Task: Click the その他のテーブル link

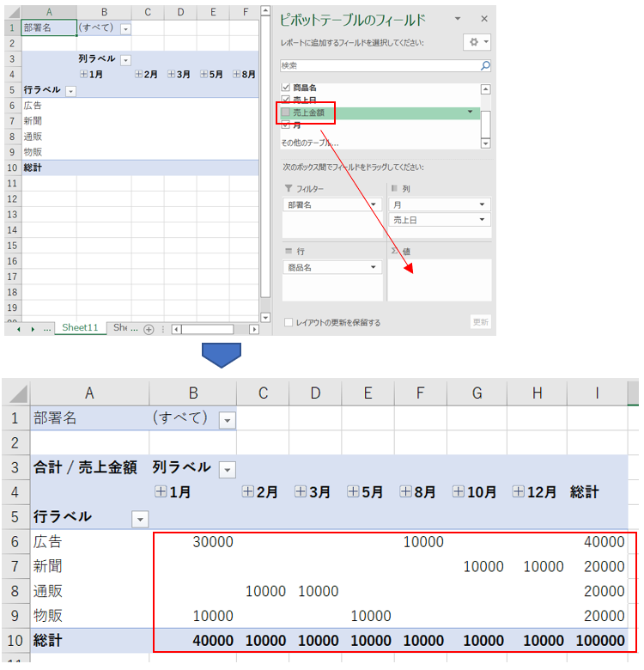Action: click(309, 143)
